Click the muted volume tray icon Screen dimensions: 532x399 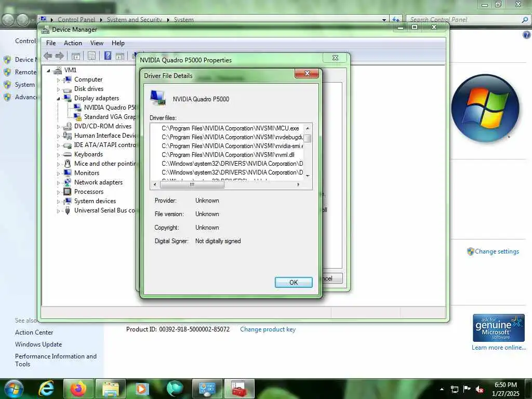tap(480, 389)
